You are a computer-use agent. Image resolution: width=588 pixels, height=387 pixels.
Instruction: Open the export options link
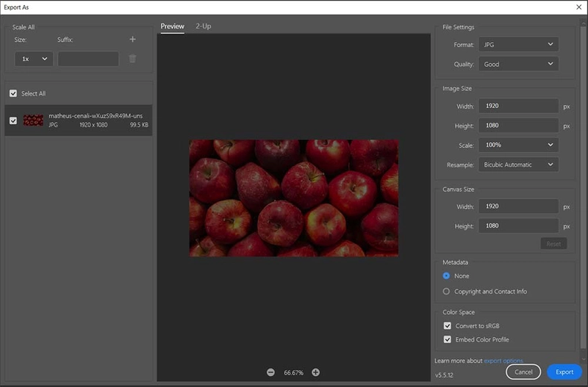(x=503, y=361)
